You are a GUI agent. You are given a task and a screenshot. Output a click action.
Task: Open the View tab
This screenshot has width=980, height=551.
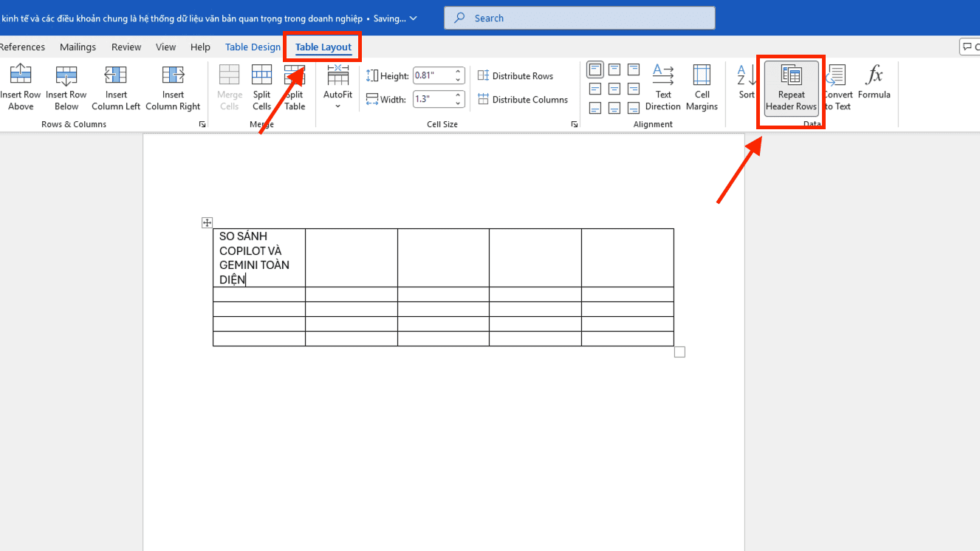click(x=165, y=47)
